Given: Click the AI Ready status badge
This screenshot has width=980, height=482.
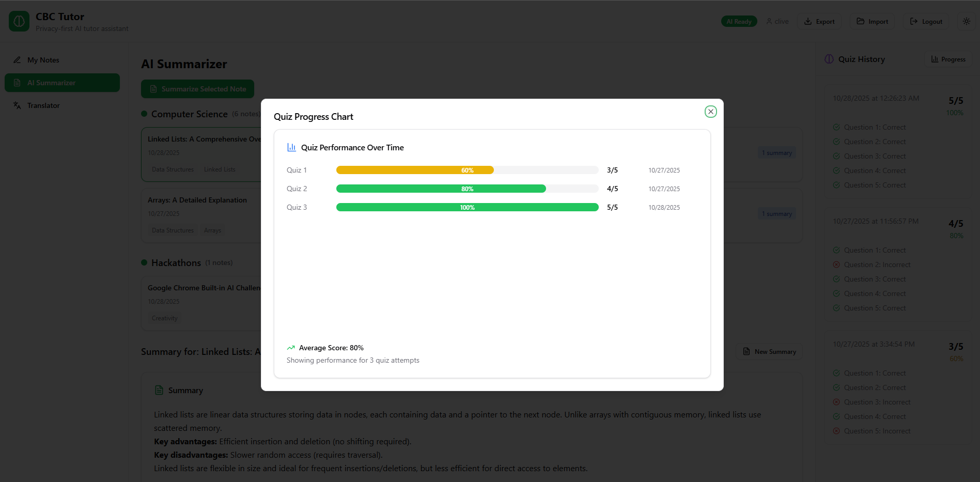Looking at the screenshot, I should (739, 22).
